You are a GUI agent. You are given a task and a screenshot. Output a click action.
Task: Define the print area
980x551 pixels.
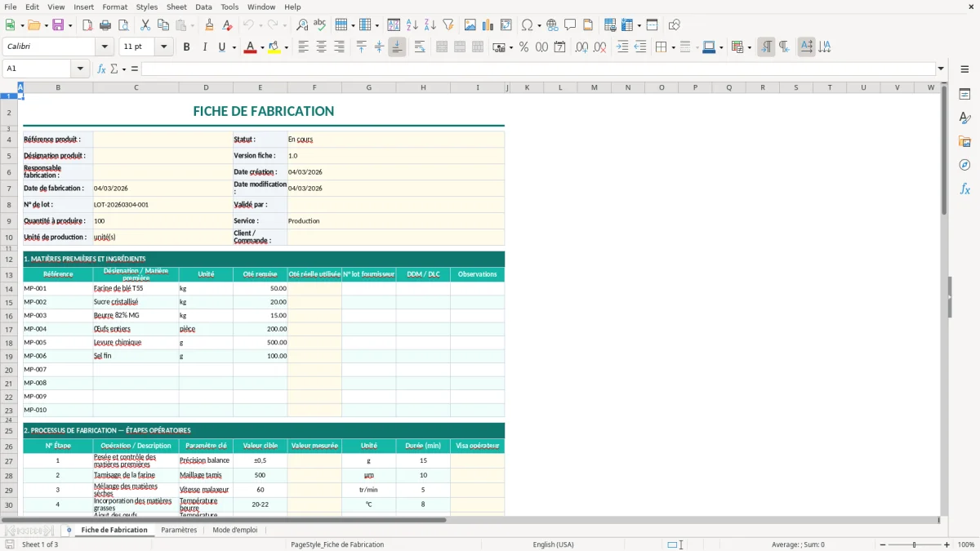608,25
